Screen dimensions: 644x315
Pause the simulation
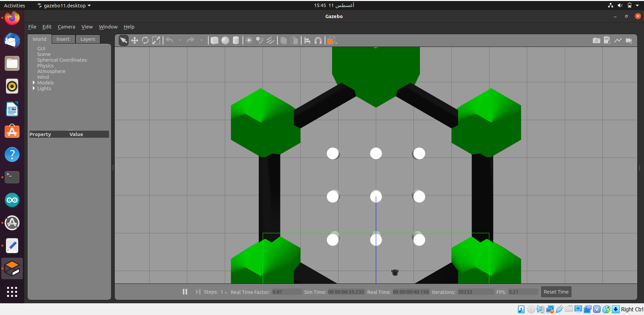tap(185, 292)
